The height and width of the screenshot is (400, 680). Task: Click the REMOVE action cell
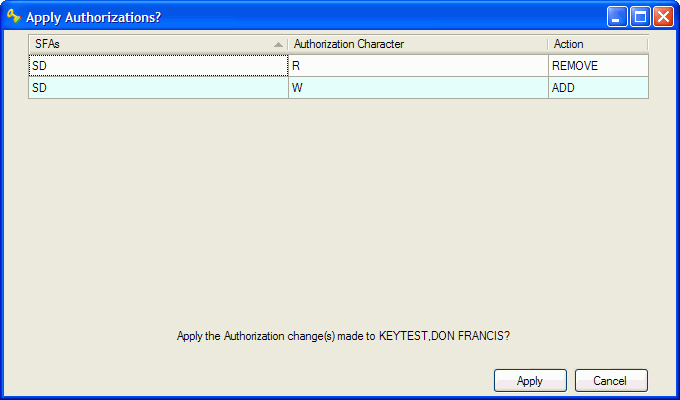tap(597, 65)
